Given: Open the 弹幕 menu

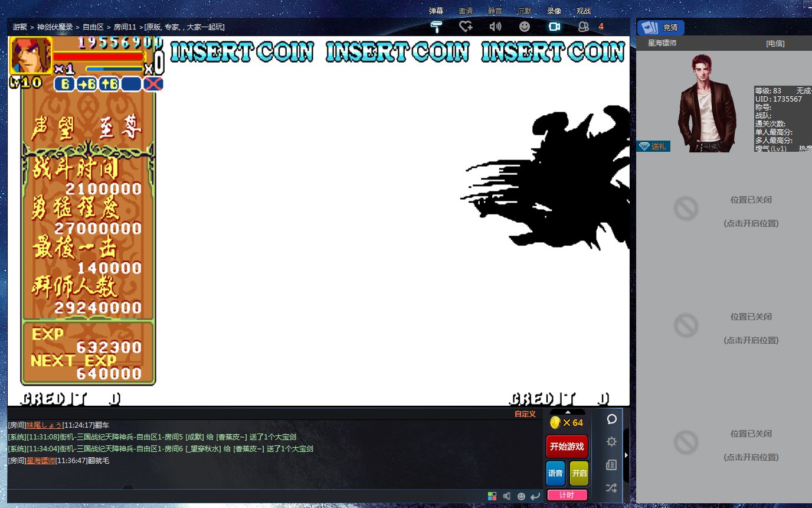Looking at the screenshot, I should click(x=436, y=11).
